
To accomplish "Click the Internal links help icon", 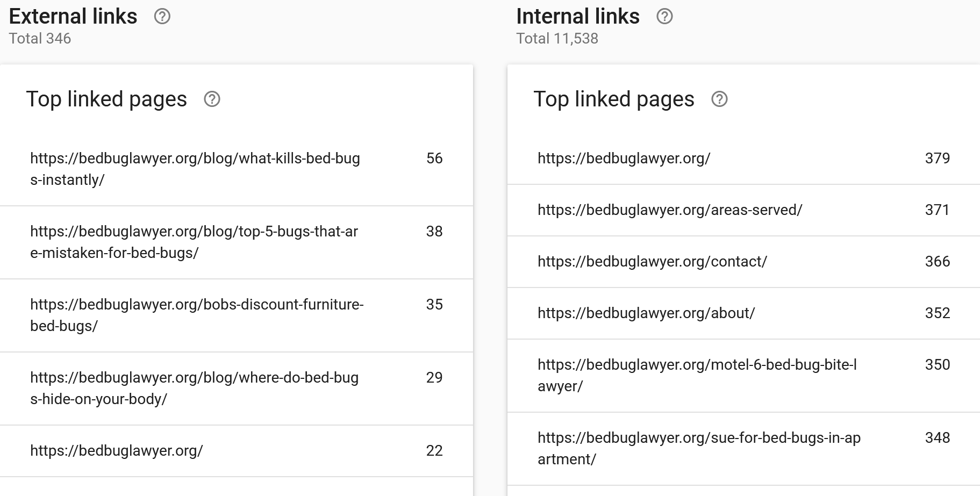I will tap(664, 17).
